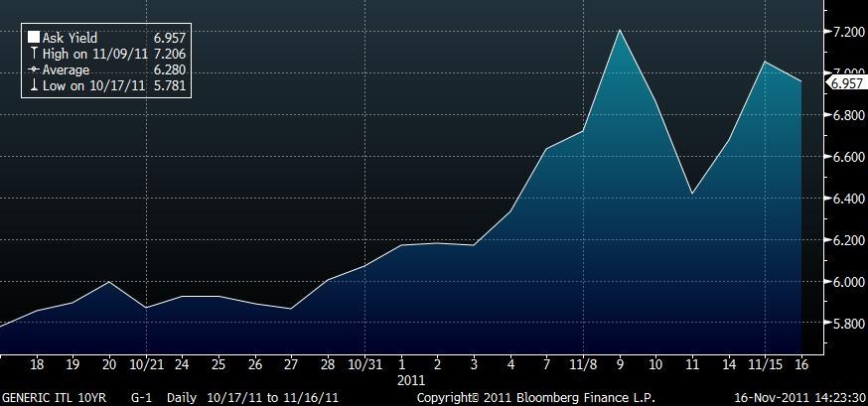Click the 10/31 date on x-axis
868x406 pixels.
click(x=365, y=364)
